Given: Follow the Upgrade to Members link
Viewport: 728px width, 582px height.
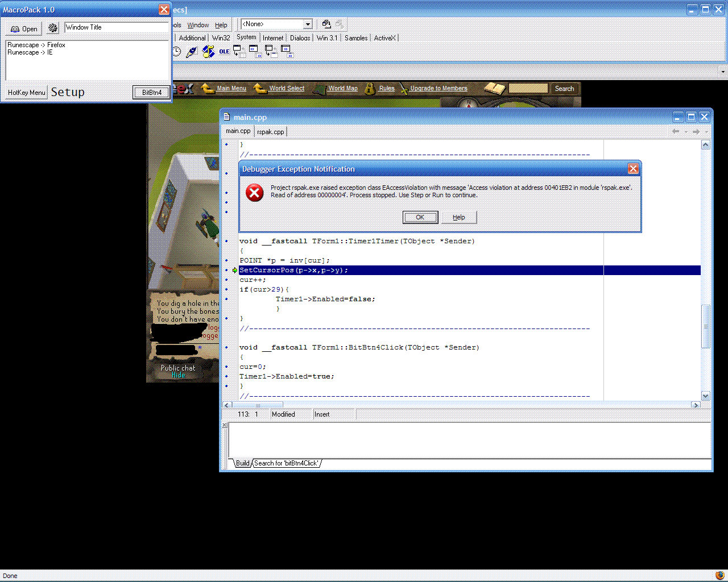Looking at the screenshot, I should [x=439, y=89].
